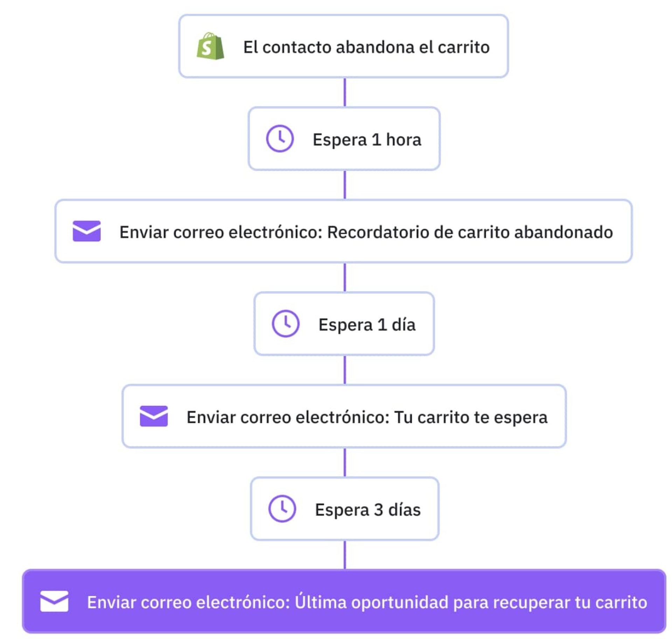This screenshot has height=639, width=672.
Task: Select the 'Recordatorio de carrito abandonado' email step
Action: (366, 232)
